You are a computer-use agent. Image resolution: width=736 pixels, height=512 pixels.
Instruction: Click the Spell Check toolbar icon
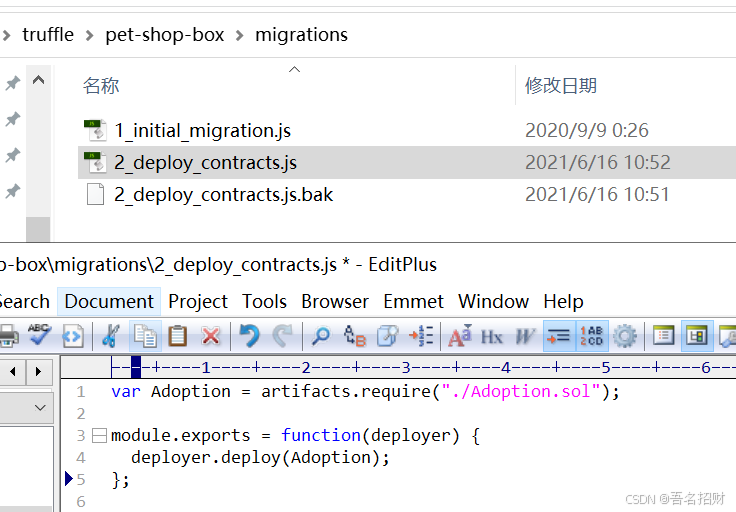[x=39, y=336]
